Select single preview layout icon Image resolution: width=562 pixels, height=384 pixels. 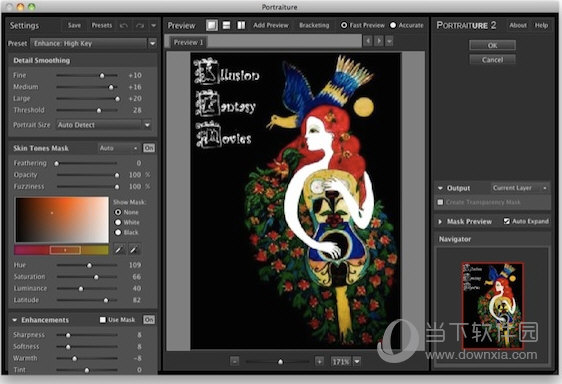pos(212,25)
